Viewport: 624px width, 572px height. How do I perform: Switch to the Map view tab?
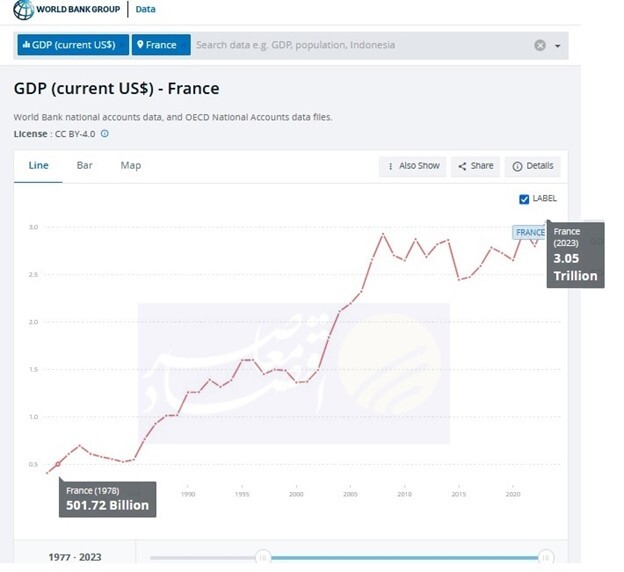tap(131, 165)
